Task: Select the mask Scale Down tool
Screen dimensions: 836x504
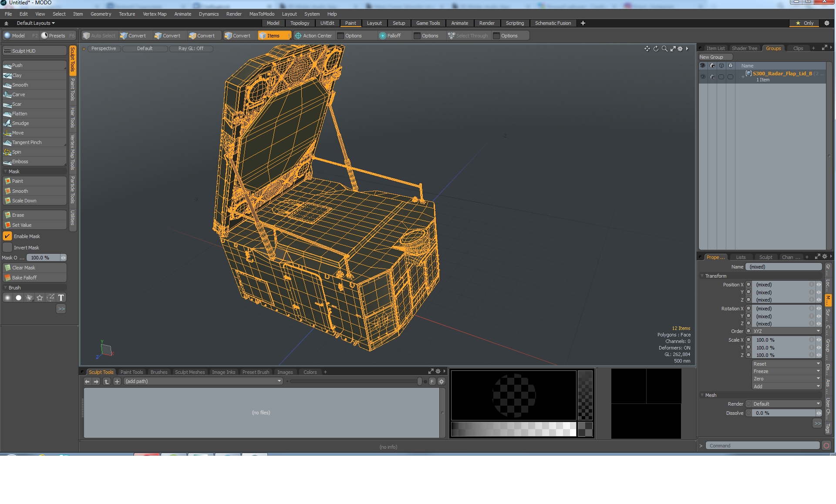Action: tap(34, 201)
